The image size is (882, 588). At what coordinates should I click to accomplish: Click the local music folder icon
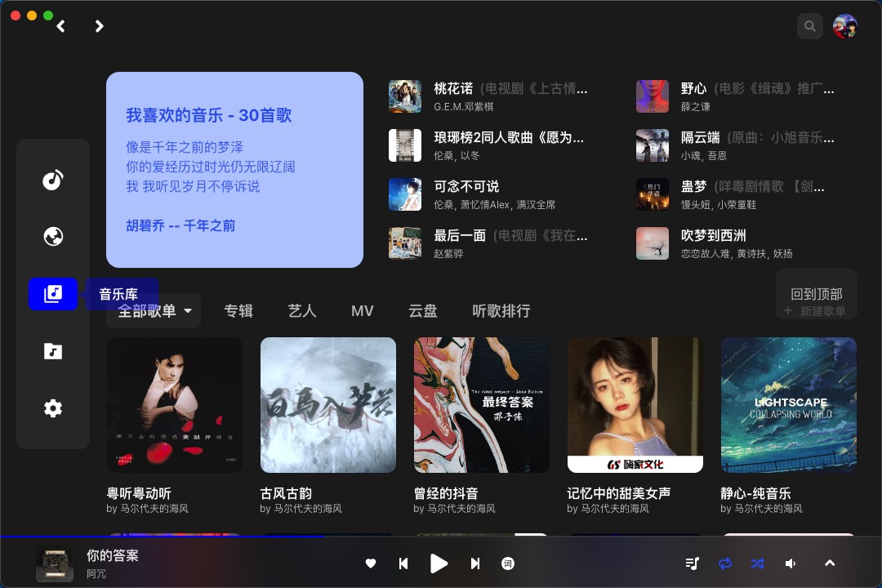tap(53, 351)
